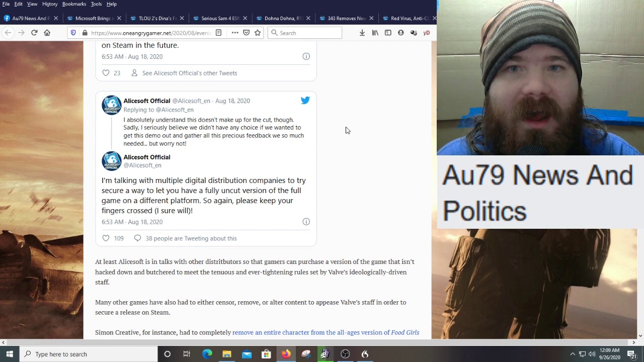Switch to the TLOU 2's Dina's tab
The image size is (644, 362).
(x=156, y=18)
